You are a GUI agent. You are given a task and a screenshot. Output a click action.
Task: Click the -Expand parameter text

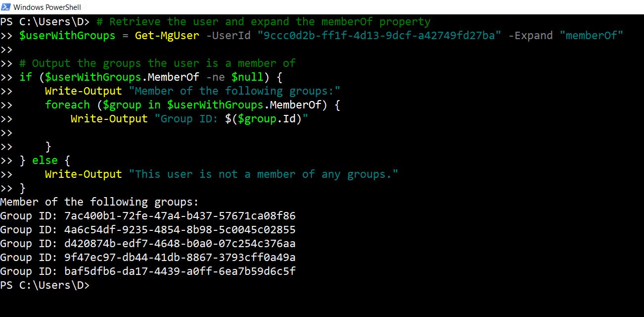coord(531,36)
